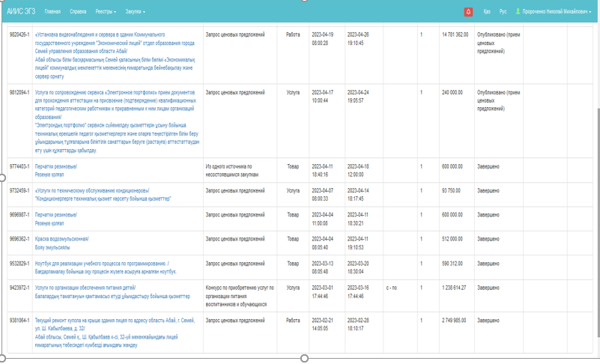This screenshot has height=364, width=600.
Task: Click the user avatar icon beside Пророченко
Action: (518, 11)
